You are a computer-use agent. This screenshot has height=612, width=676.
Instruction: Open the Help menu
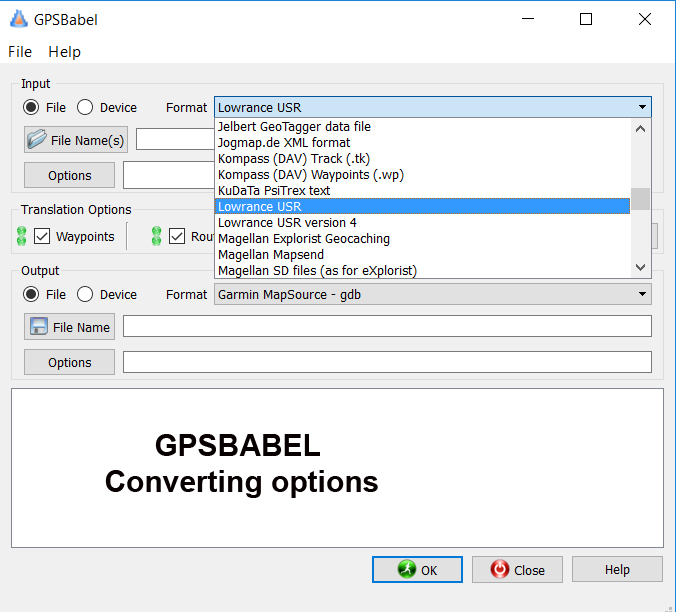pyautogui.click(x=64, y=52)
